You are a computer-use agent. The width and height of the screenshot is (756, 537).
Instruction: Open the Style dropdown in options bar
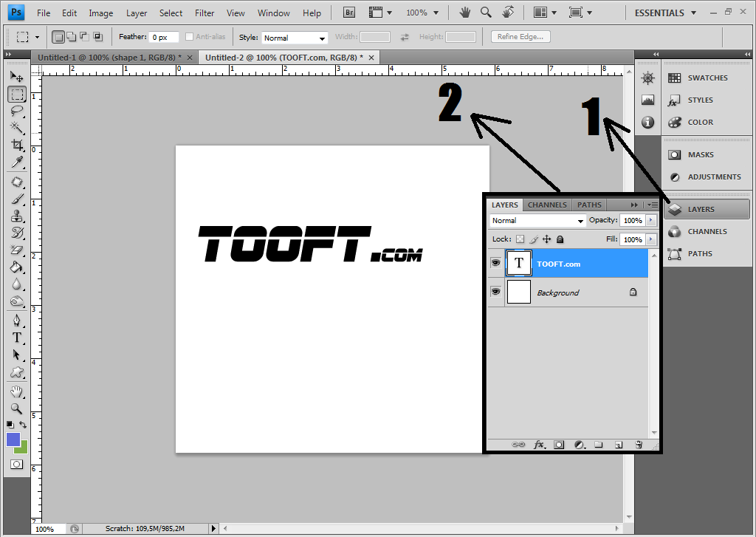click(295, 38)
